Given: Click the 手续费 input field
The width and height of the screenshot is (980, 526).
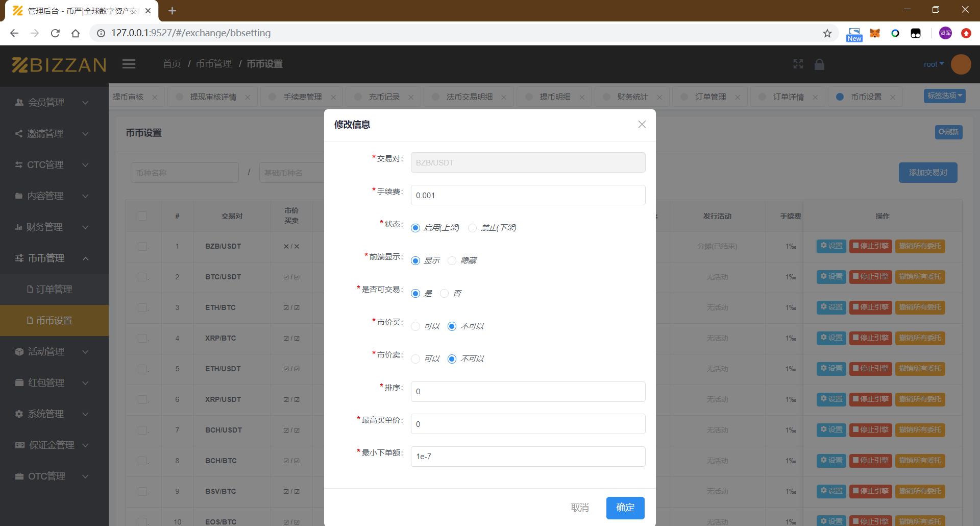Looking at the screenshot, I should click(528, 195).
